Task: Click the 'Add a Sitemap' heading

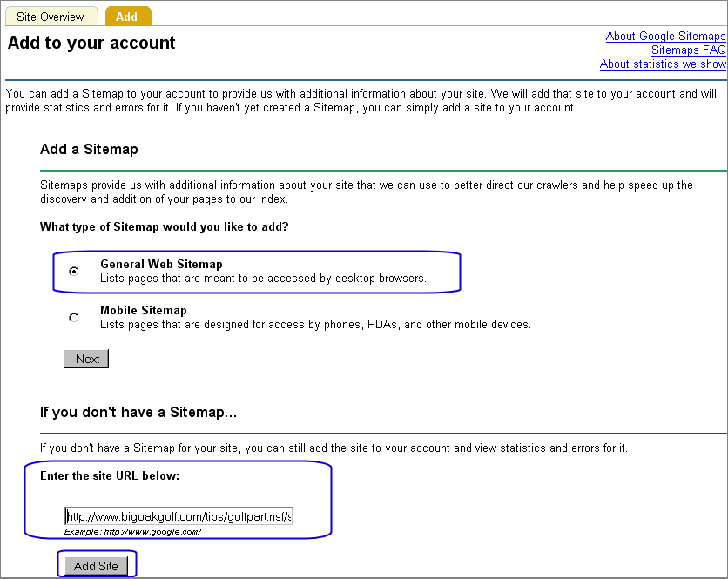Action: pos(89,149)
